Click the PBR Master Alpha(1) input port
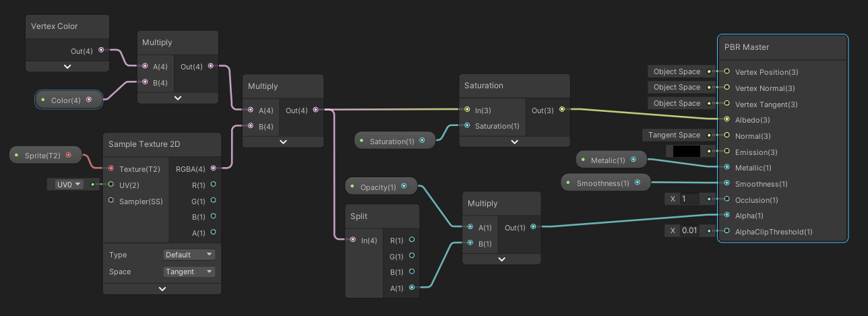Viewport: 868px width, 316px height. (x=726, y=216)
